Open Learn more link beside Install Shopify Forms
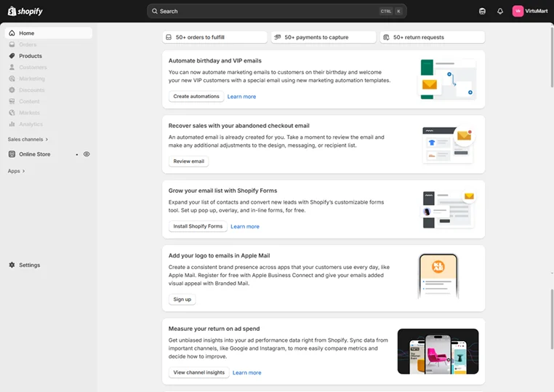 pyautogui.click(x=245, y=227)
